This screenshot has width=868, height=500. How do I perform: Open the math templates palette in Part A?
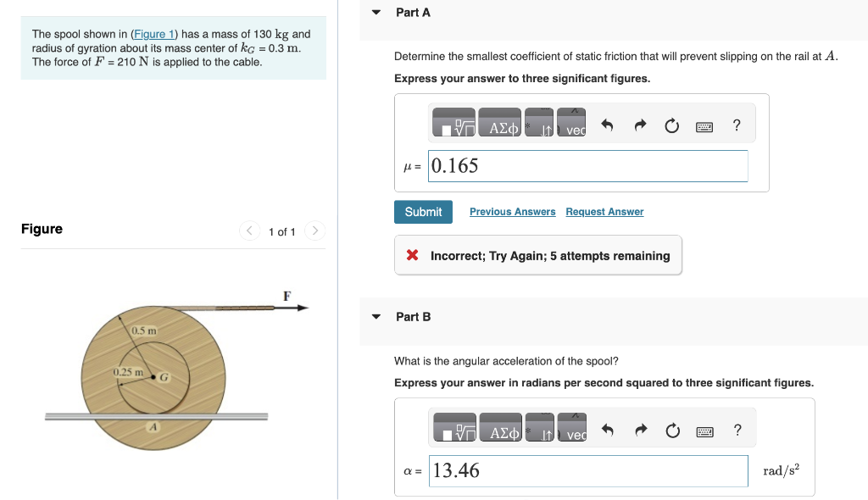454,122
